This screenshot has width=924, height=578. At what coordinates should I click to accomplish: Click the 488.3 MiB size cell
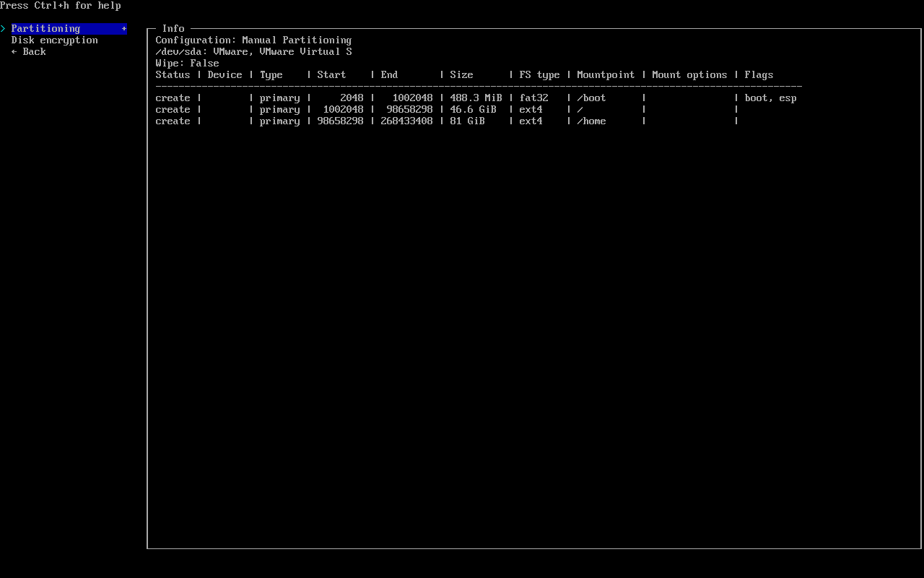(476, 98)
